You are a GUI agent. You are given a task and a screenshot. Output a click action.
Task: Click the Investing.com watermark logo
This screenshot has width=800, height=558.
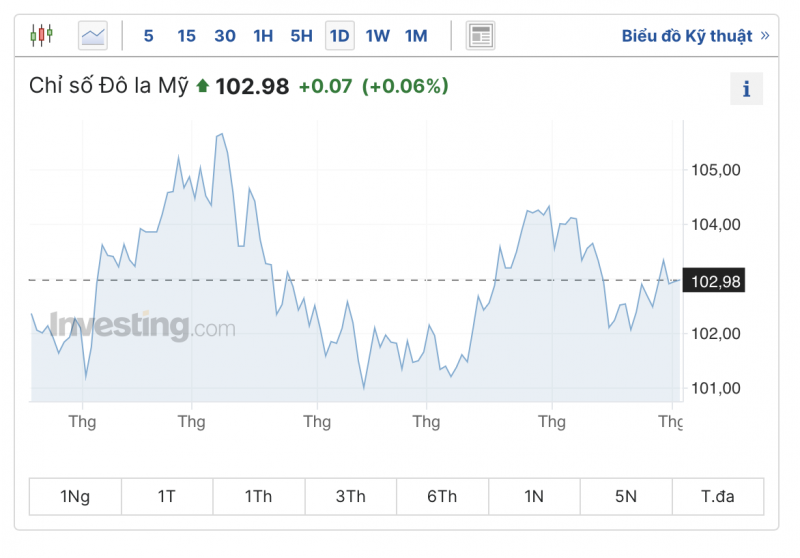142,325
